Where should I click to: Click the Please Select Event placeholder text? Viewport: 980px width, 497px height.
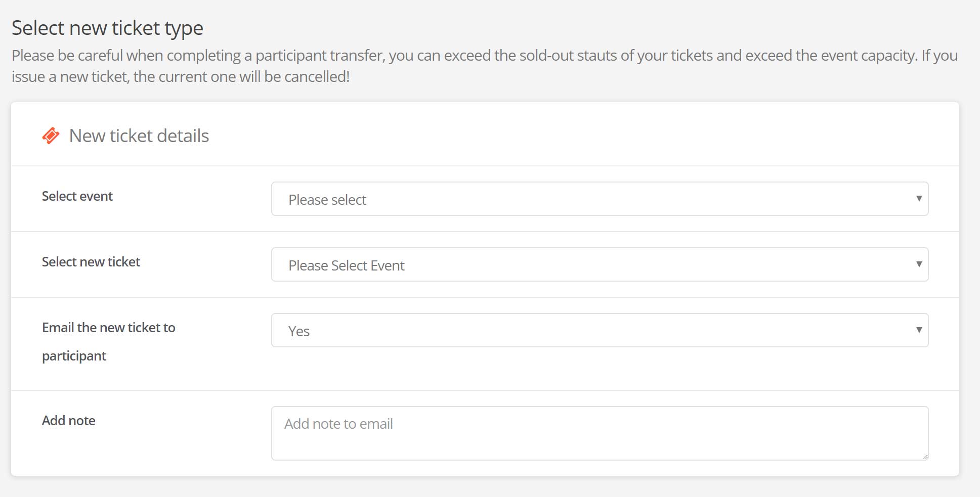[x=347, y=265]
